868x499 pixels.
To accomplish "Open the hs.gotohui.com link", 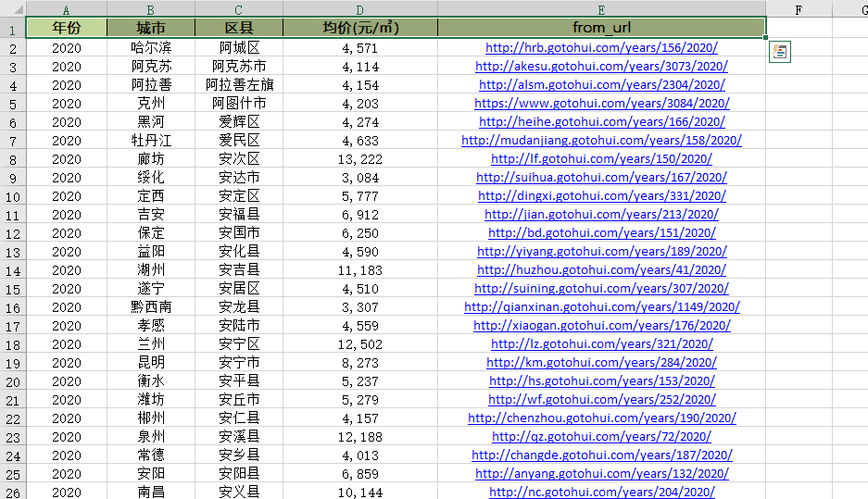I will click(602, 381).
